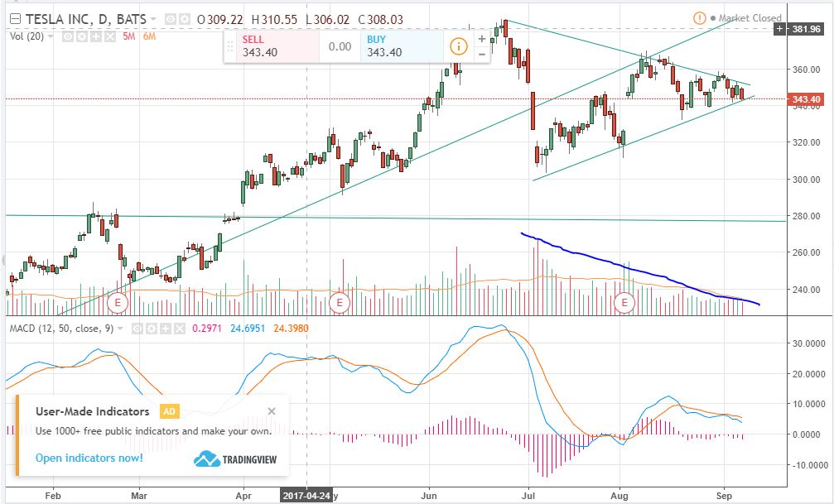The image size is (834, 504).
Task: Click the Sep label on the time axis
Action: point(724,496)
